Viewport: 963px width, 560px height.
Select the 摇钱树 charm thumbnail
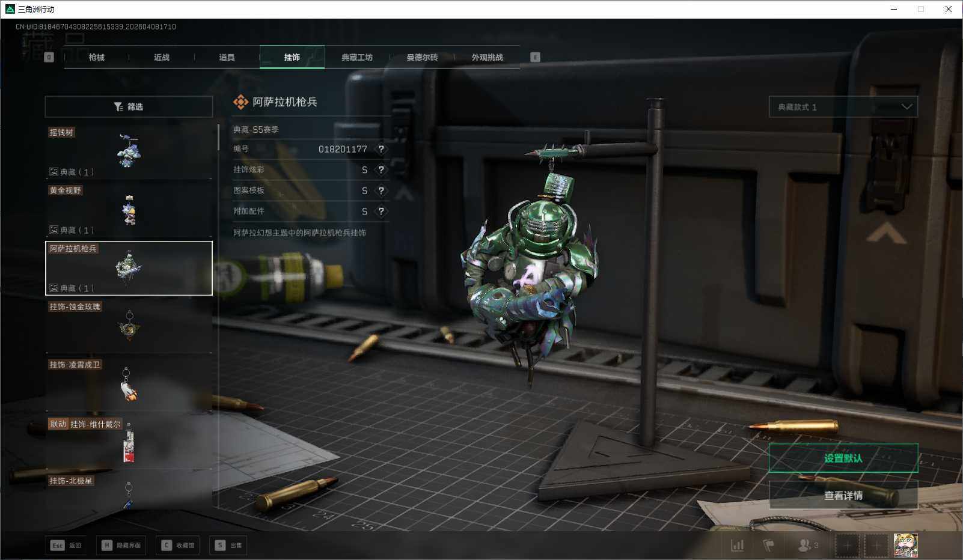(x=129, y=151)
